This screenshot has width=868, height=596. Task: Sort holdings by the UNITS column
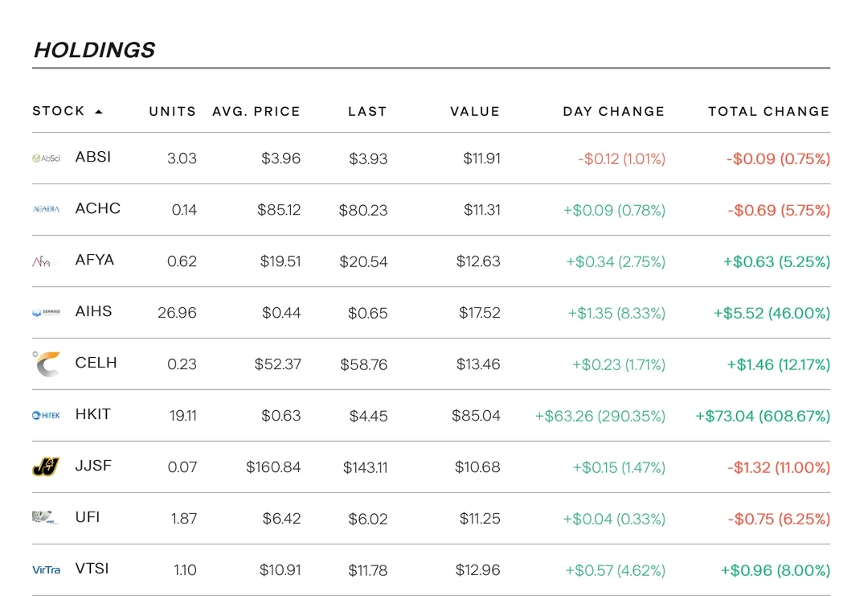tap(172, 112)
